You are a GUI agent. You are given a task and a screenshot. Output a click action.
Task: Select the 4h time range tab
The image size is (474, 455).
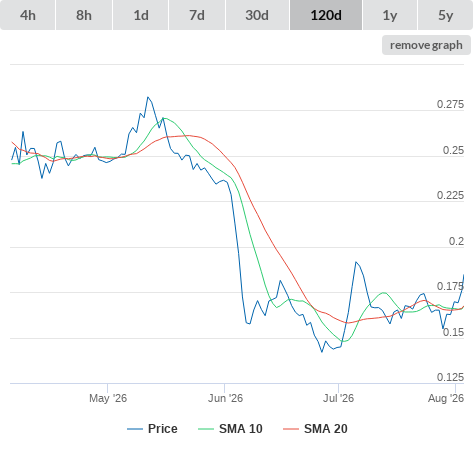click(28, 15)
